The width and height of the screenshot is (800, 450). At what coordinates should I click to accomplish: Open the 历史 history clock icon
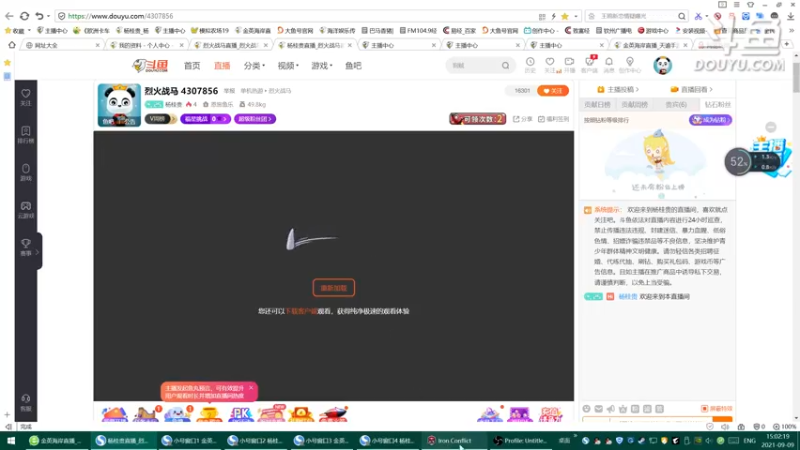pos(530,65)
